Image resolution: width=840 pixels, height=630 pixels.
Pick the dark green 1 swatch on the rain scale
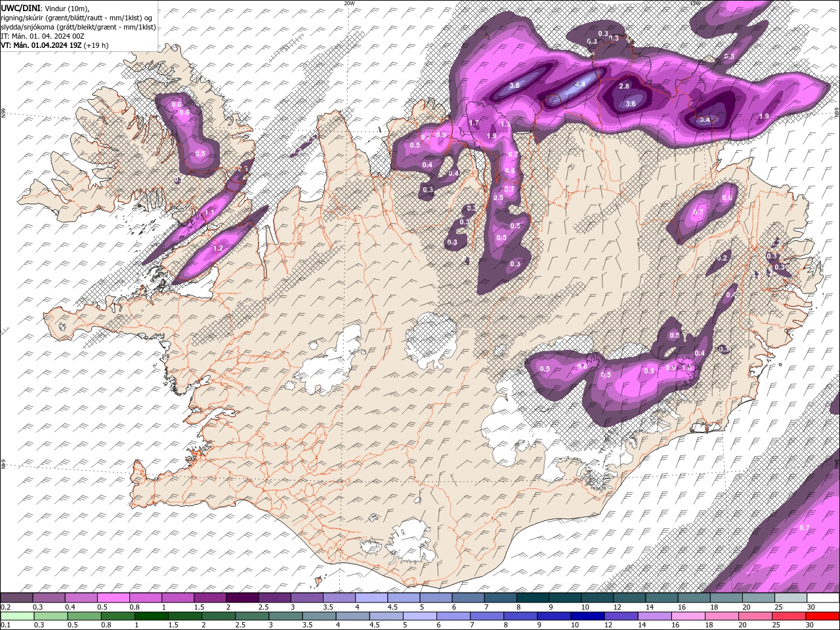coord(151,616)
